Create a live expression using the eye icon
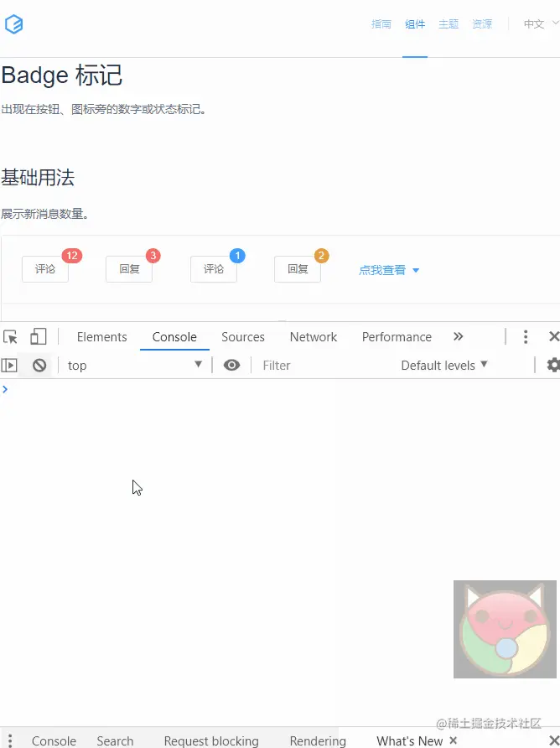 (232, 366)
